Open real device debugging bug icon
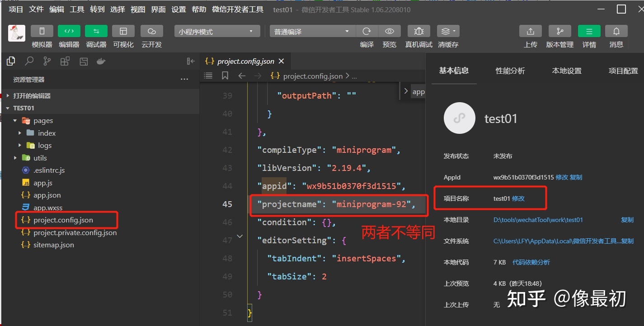 pyautogui.click(x=418, y=31)
